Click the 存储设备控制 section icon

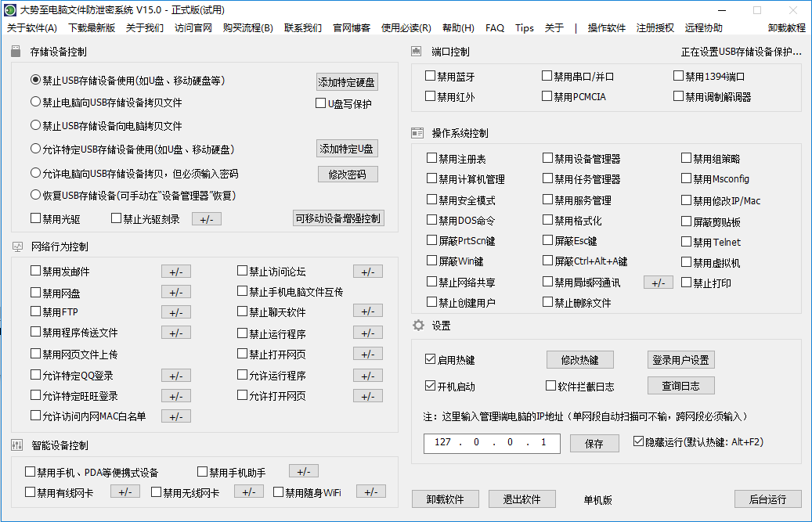coord(17,52)
